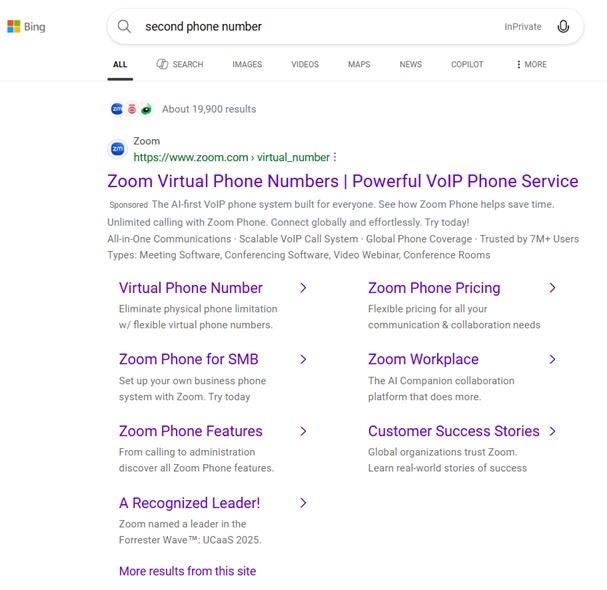
Task: Click the arrow beside Customer Success Stories
Action: click(552, 431)
